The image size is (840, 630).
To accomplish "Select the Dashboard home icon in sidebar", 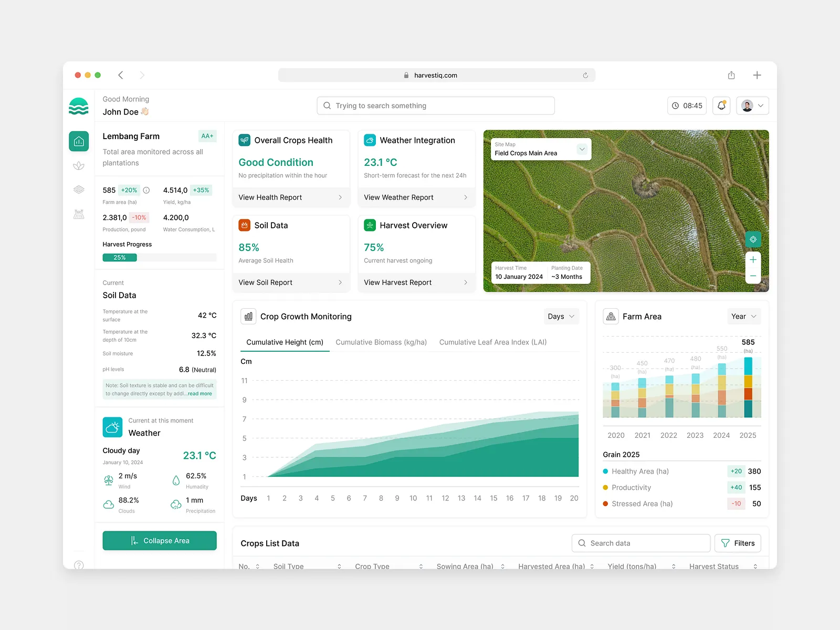I will click(x=78, y=141).
